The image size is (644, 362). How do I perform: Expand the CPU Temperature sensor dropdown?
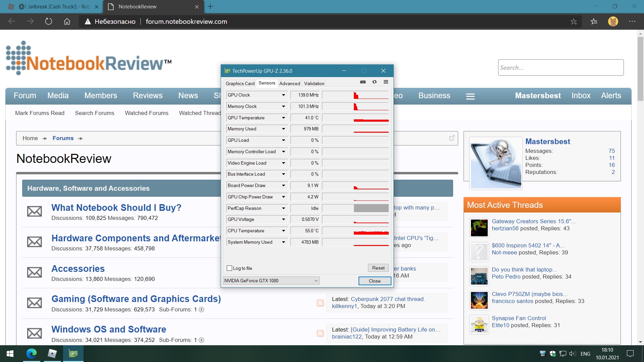pyautogui.click(x=283, y=231)
